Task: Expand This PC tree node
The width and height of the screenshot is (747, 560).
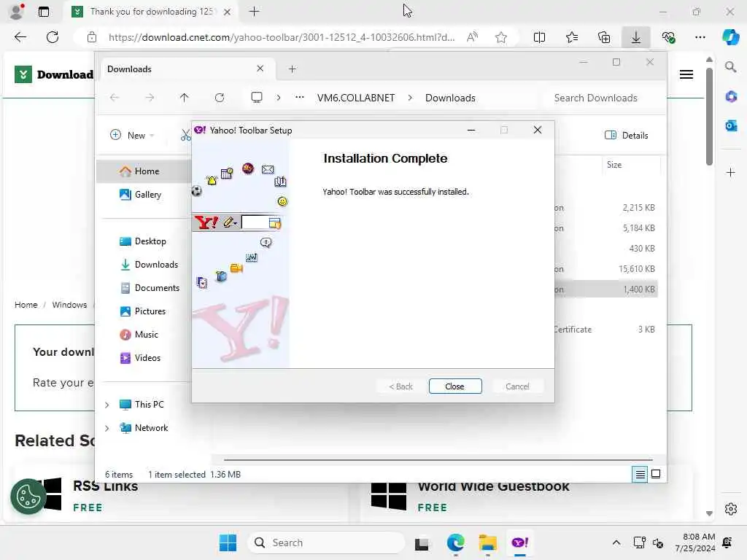Action: (x=107, y=405)
